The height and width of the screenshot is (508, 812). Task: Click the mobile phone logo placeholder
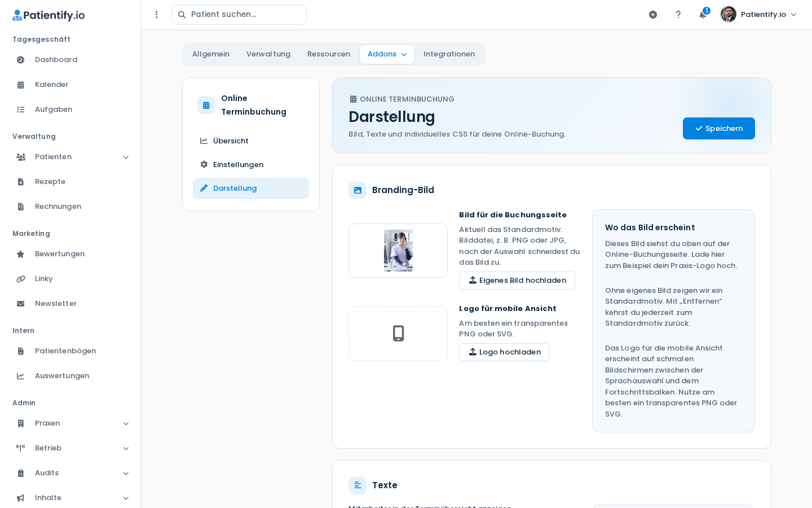tap(398, 334)
